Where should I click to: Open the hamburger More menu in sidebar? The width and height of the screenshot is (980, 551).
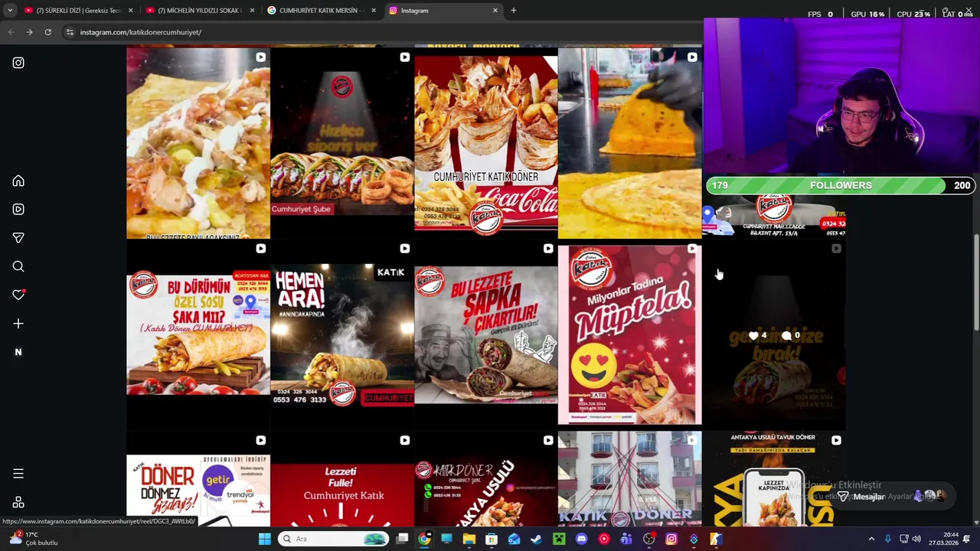pos(18,474)
